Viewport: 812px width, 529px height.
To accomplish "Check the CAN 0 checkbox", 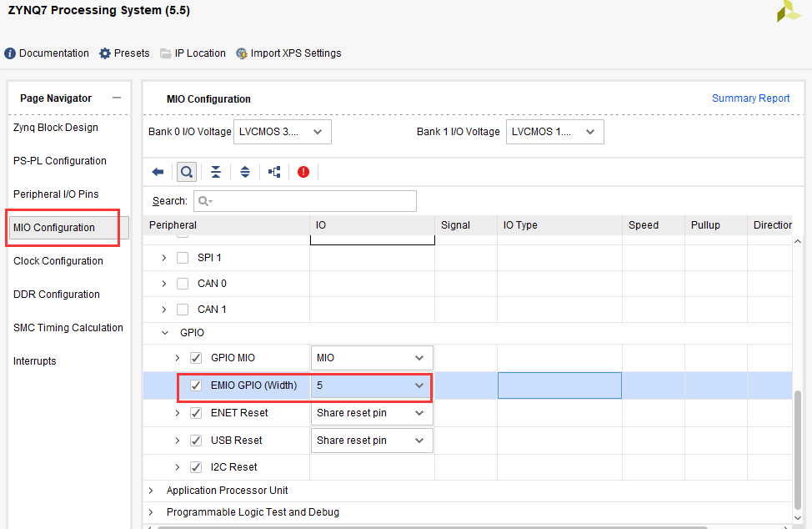I will pos(183,284).
